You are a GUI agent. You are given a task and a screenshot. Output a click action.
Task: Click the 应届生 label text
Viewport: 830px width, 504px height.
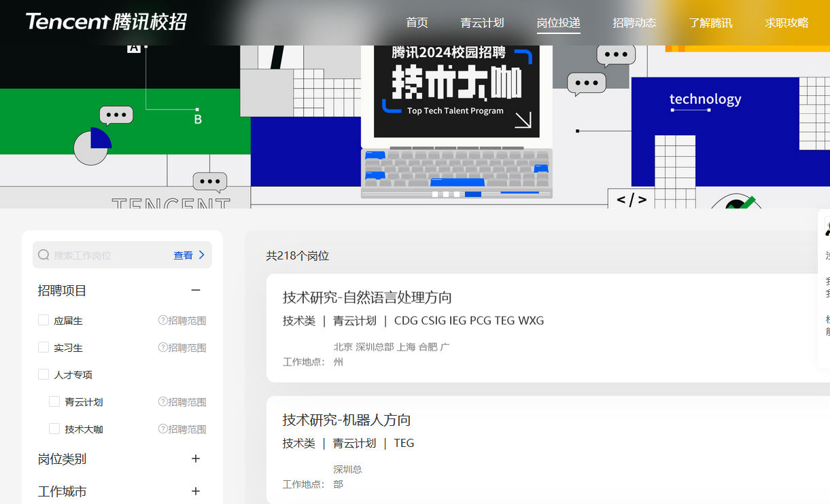tap(68, 321)
